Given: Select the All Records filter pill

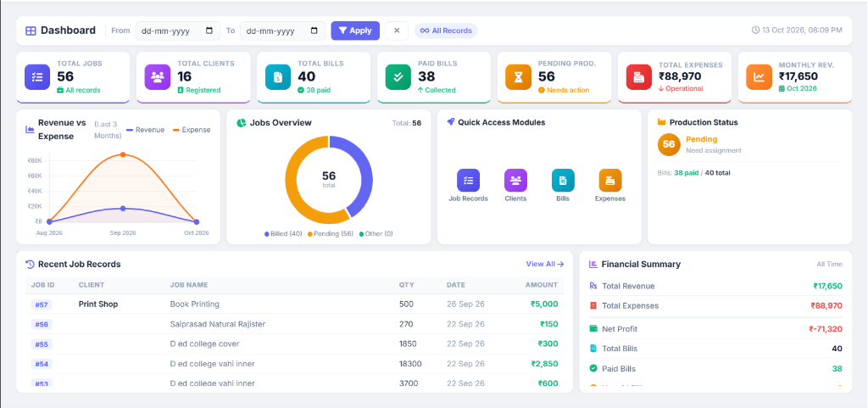Looking at the screenshot, I should (x=446, y=31).
